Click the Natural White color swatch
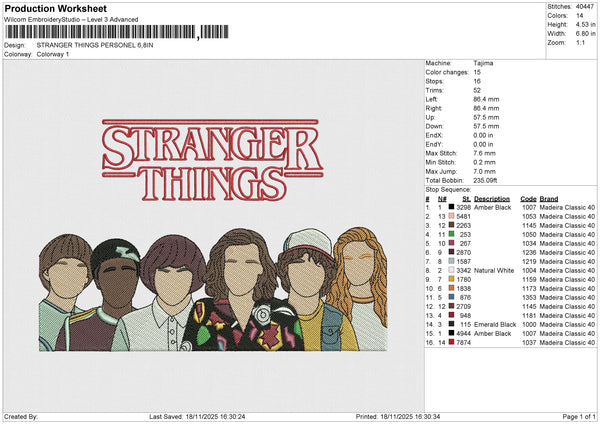Image resolution: width=600 pixels, height=424 pixels. [451, 270]
